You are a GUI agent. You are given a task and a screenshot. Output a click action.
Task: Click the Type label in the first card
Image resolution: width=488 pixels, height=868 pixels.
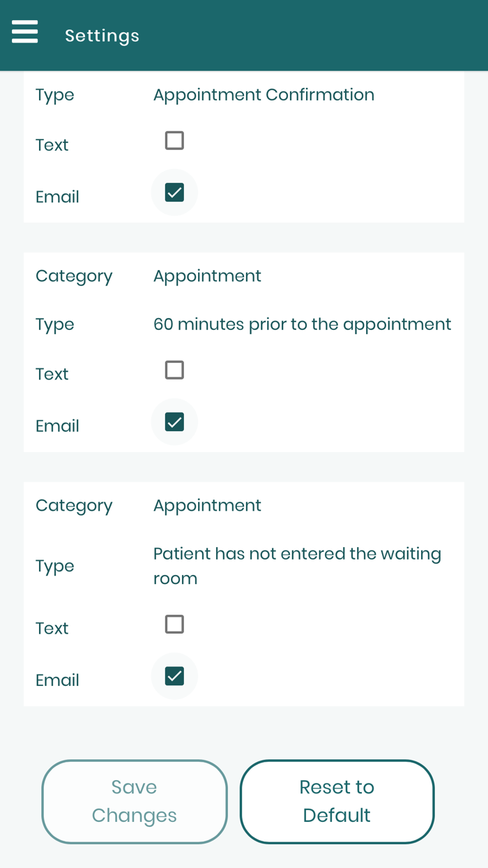point(54,94)
